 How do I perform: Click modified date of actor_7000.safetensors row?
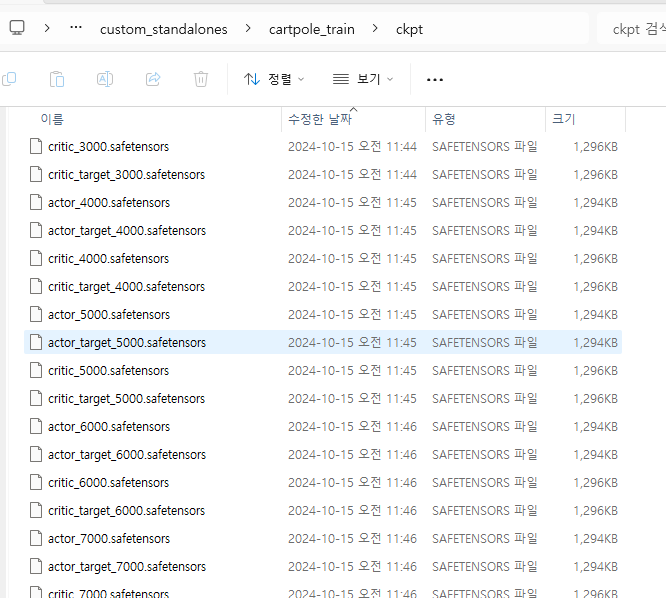point(352,539)
